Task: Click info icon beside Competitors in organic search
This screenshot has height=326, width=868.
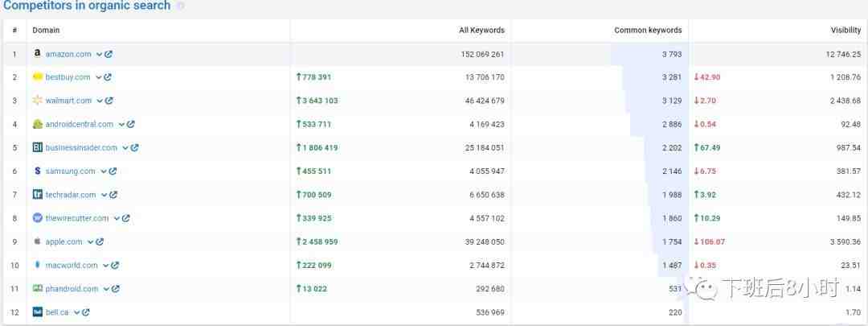Action: [x=181, y=6]
